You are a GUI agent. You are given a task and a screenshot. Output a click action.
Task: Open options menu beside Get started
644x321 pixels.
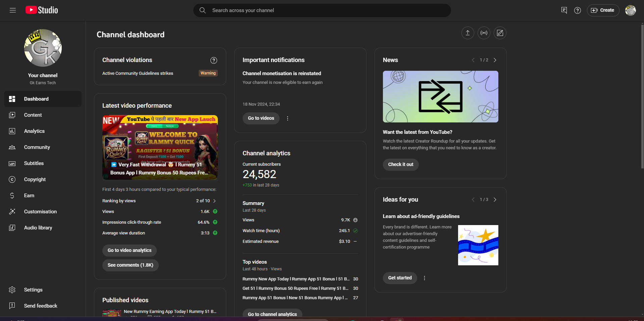(x=425, y=278)
